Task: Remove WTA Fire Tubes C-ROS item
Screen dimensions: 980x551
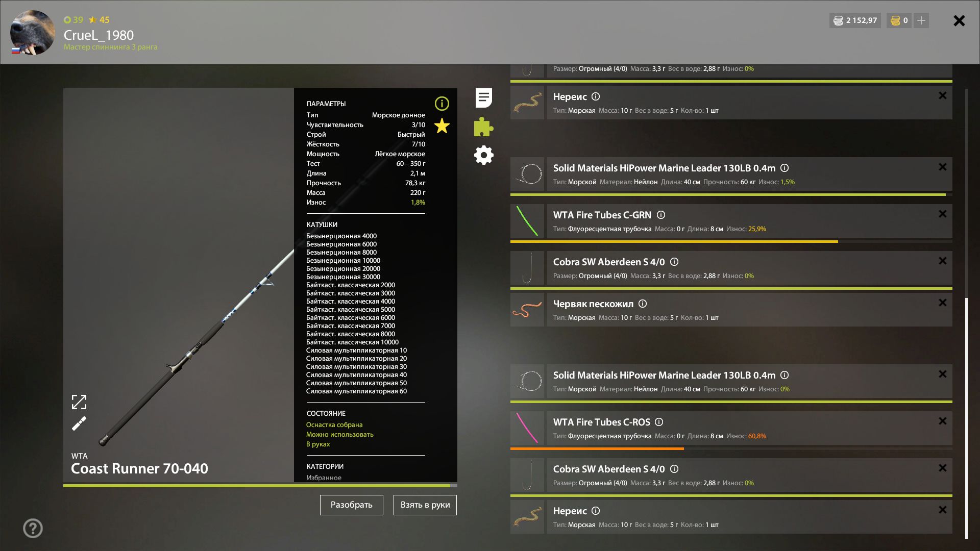Action: coord(942,421)
